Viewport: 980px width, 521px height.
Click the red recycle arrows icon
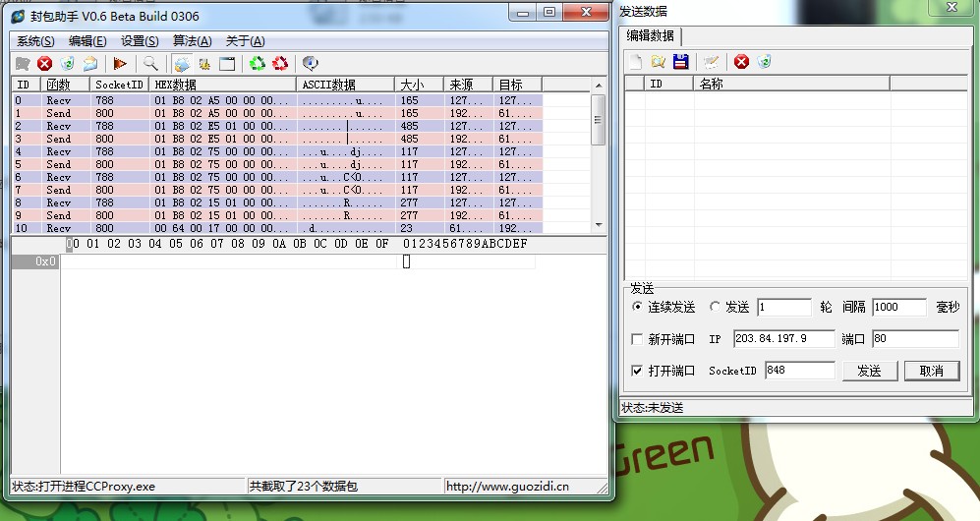click(x=280, y=63)
